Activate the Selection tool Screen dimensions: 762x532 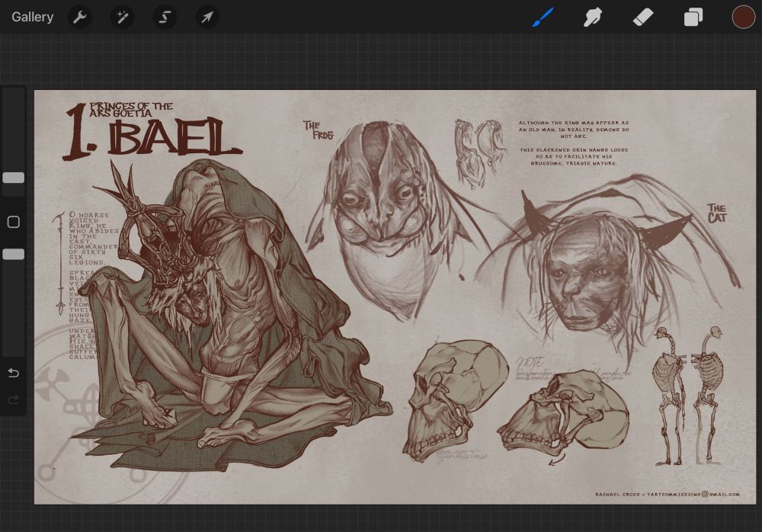165,17
